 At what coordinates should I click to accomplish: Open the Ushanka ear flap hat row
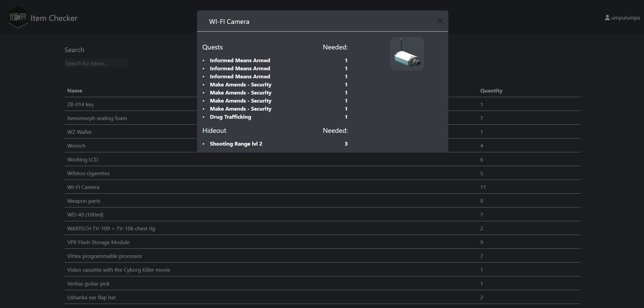(x=91, y=298)
